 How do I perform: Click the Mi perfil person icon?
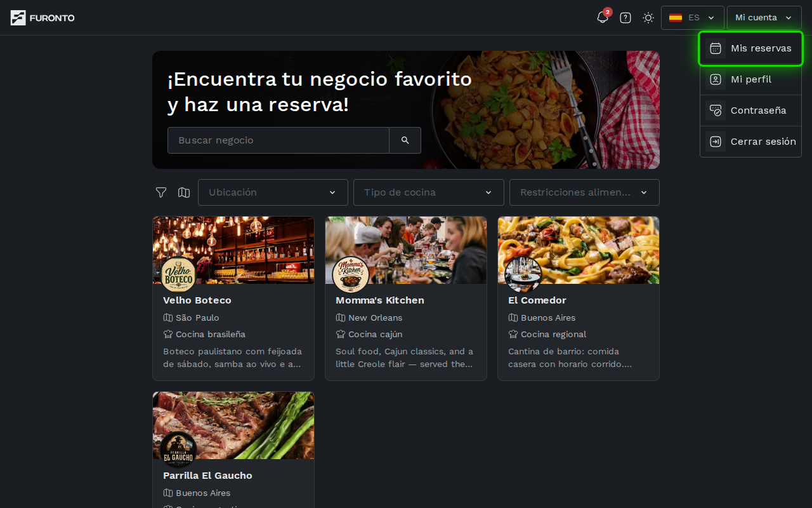(716, 79)
